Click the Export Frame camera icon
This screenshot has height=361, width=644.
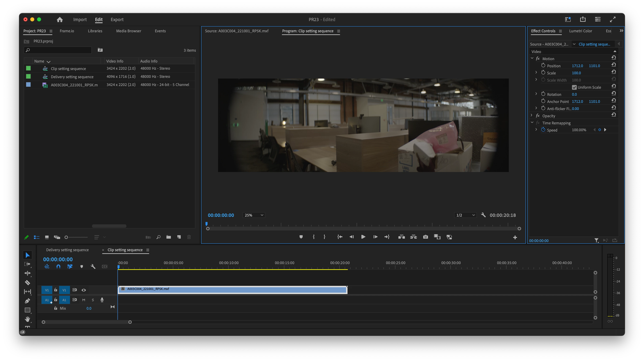[x=425, y=237]
